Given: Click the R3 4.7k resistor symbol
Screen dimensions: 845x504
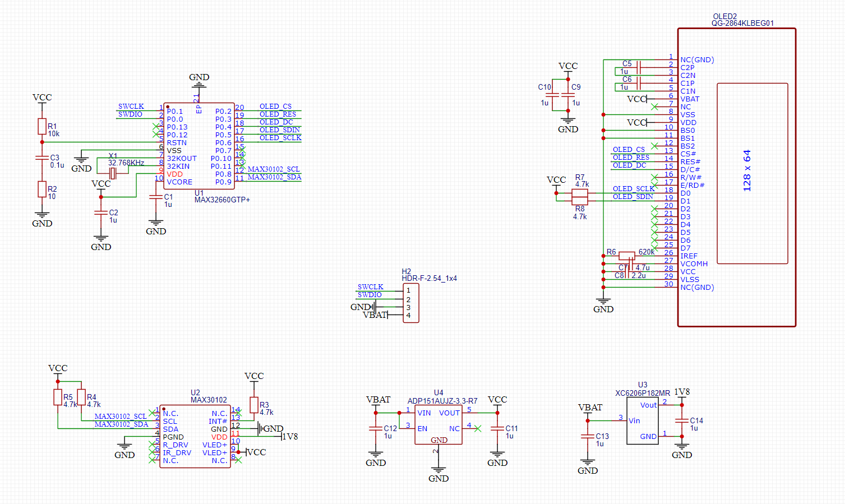Looking at the screenshot, I should coord(254,405).
